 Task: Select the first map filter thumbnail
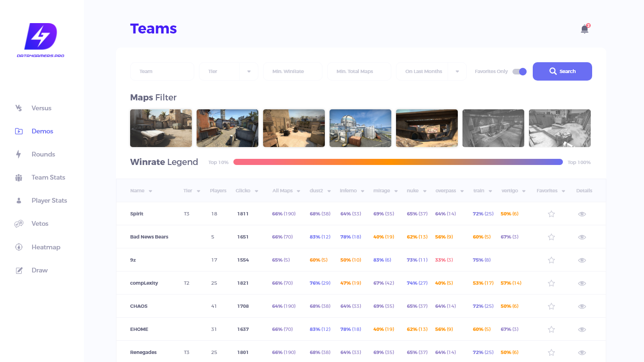[x=161, y=128]
